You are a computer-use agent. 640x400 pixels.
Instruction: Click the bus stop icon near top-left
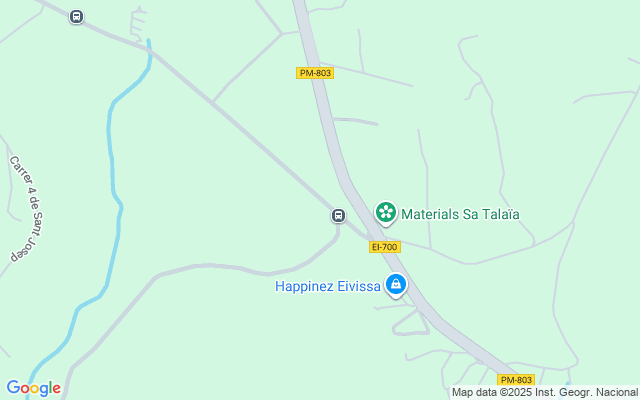point(76,17)
